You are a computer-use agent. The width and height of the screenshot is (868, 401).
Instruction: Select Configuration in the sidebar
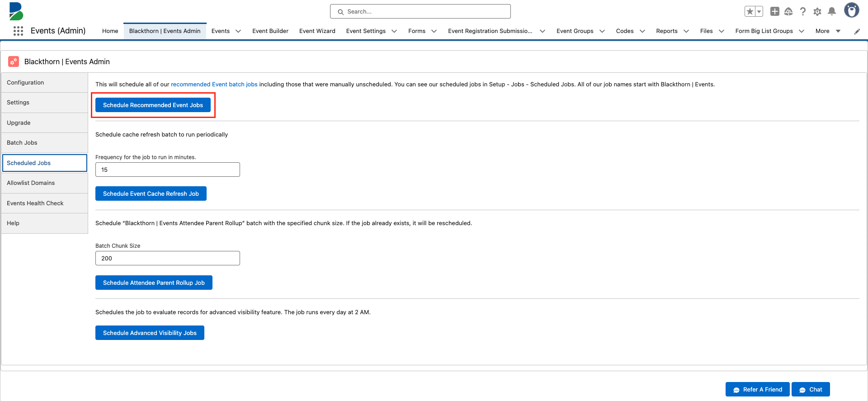click(x=45, y=83)
